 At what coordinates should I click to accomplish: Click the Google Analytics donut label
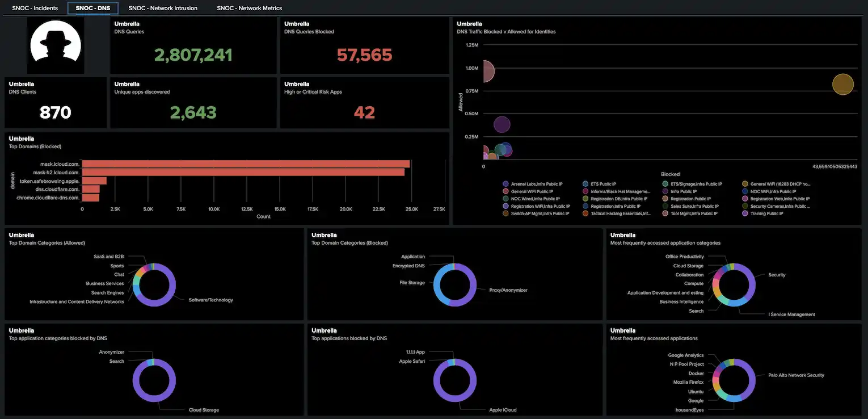click(x=686, y=355)
